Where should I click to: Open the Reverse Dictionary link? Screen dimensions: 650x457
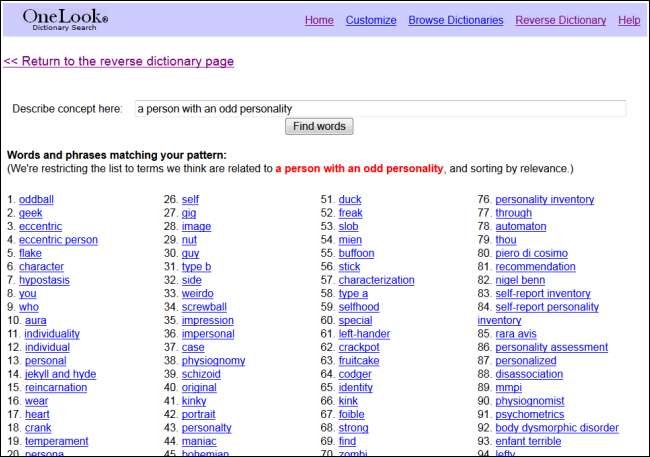tap(560, 20)
